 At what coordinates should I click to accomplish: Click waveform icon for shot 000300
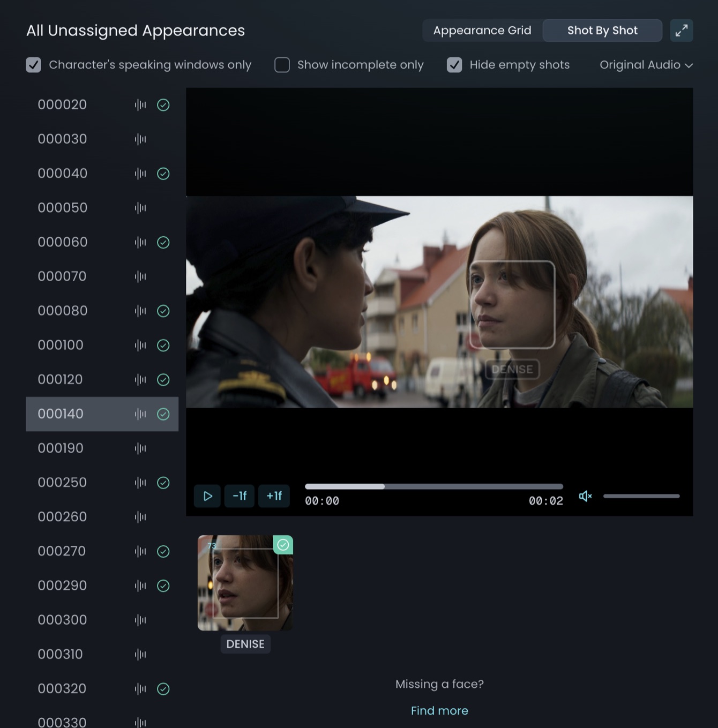click(x=140, y=620)
